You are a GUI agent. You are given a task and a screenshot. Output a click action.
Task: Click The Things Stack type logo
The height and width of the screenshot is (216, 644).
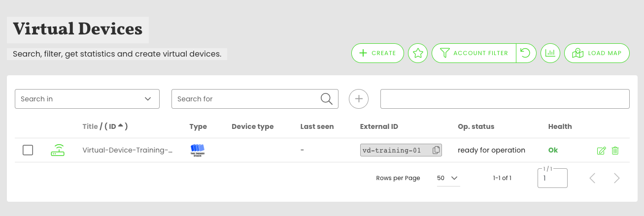(x=197, y=150)
